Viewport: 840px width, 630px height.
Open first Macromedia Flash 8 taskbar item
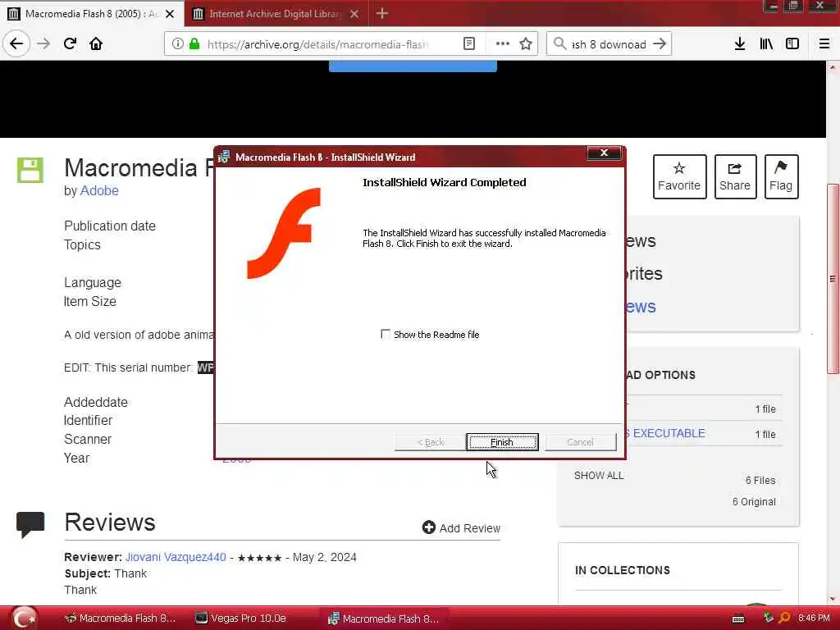coord(120,619)
